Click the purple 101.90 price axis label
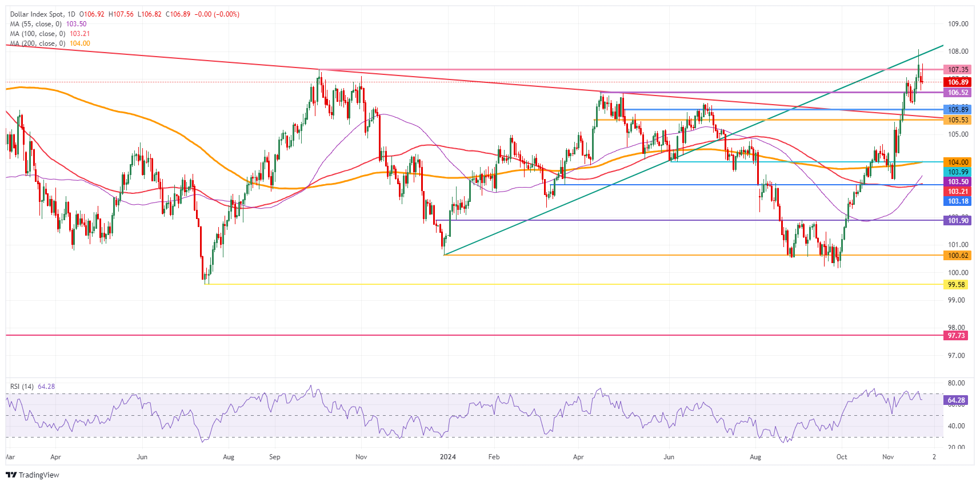This screenshot has width=980, height=485. 958,221
